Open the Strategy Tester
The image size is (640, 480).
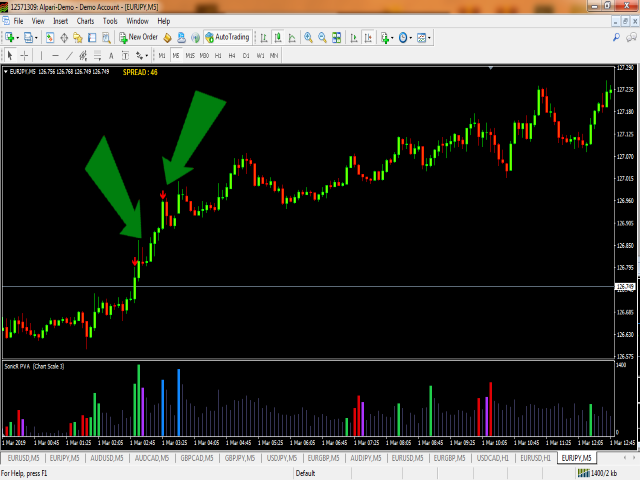tap(106, 38)
